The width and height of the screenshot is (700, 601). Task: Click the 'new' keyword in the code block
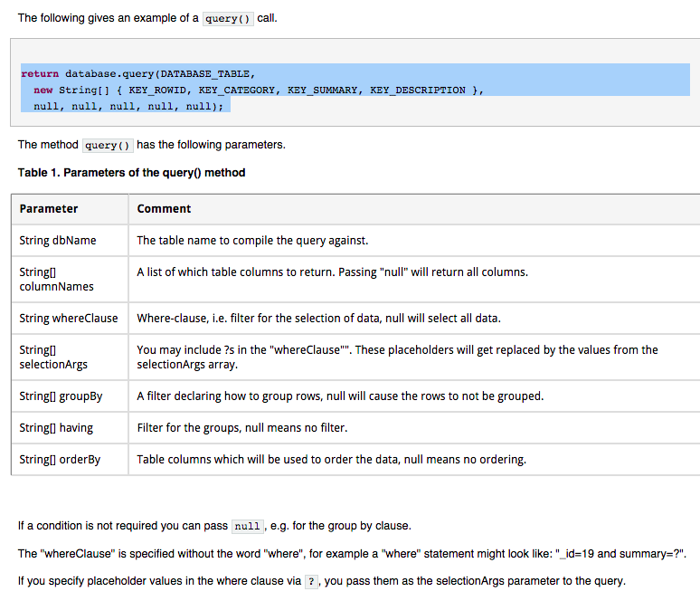click(43, 91)
